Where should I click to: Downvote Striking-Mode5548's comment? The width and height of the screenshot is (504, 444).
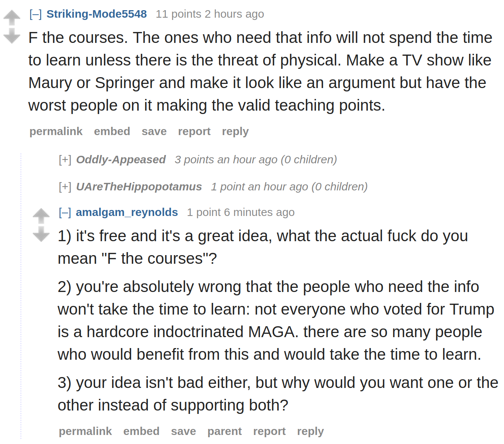[12, 36]
